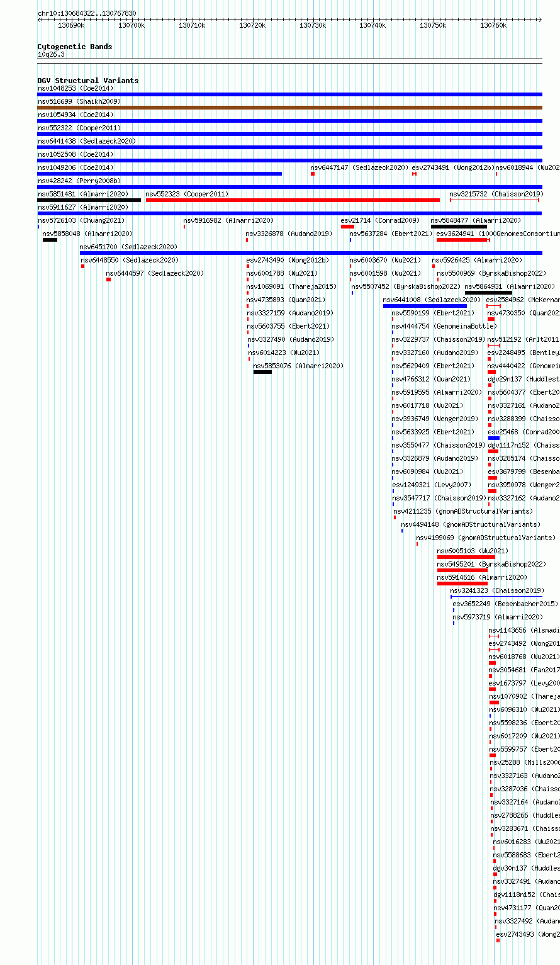
Task: Click nsv428242 (Perry2008b) label
Action: [79, 181]
